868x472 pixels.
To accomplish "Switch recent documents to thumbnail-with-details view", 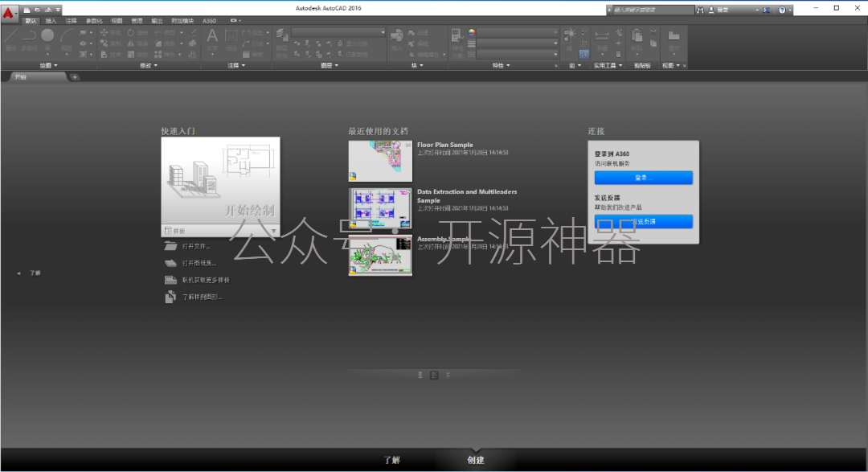I will point(434,375).
